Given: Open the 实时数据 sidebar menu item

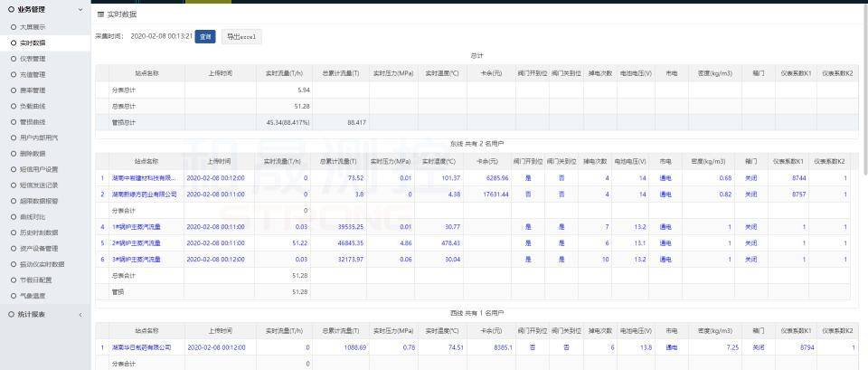Looking at the screenshot, I should click(45, 43).
